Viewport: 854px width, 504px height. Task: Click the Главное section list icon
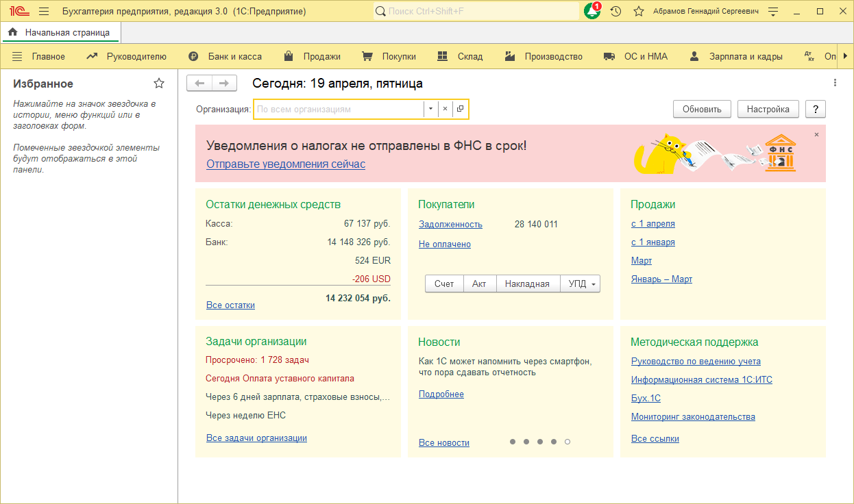tap(17, 56)
